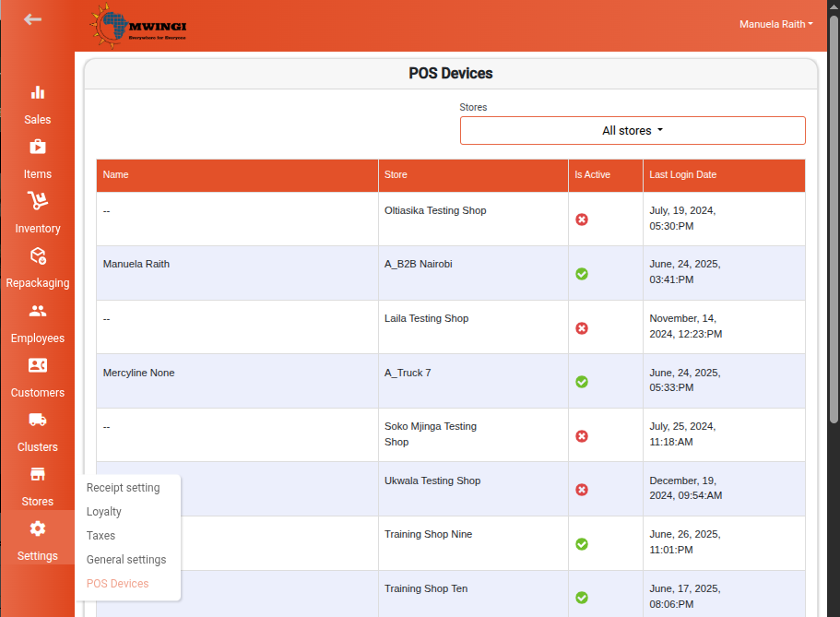The height and width of the screenshot is (617, 840).
Task: Open the Inventory cart icon
Action: [x=38, y=200]
